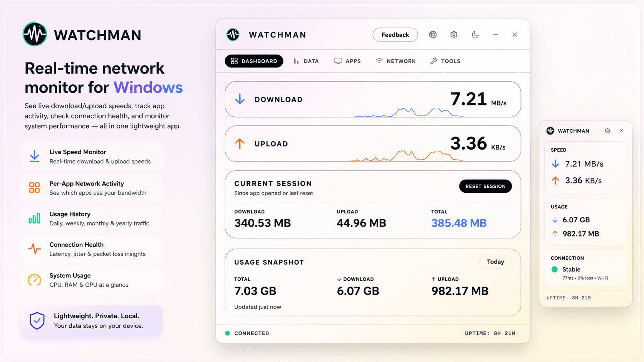Click the Upload speed graph card
This screenshot has height=362, width=644.
pos(373,143)
